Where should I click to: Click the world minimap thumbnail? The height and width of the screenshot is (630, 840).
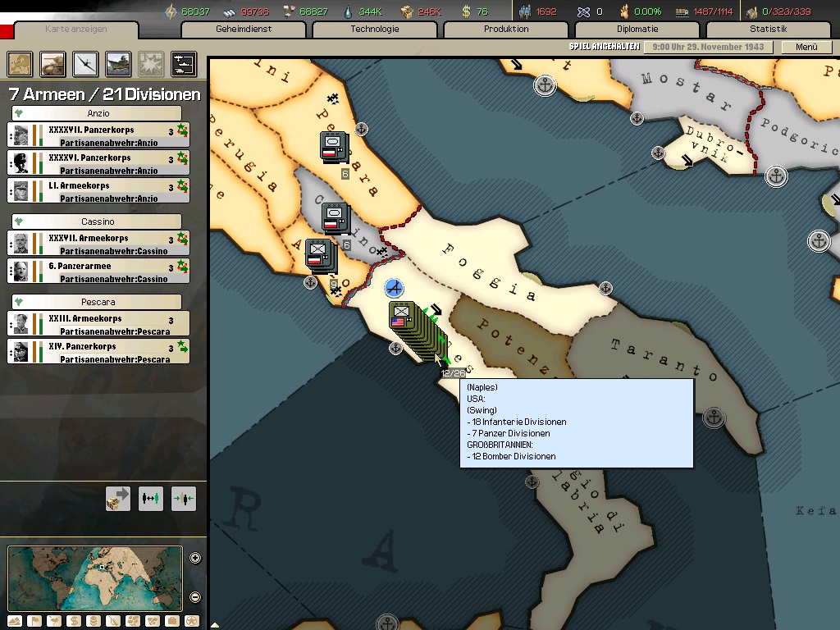[x=95, y=578]
